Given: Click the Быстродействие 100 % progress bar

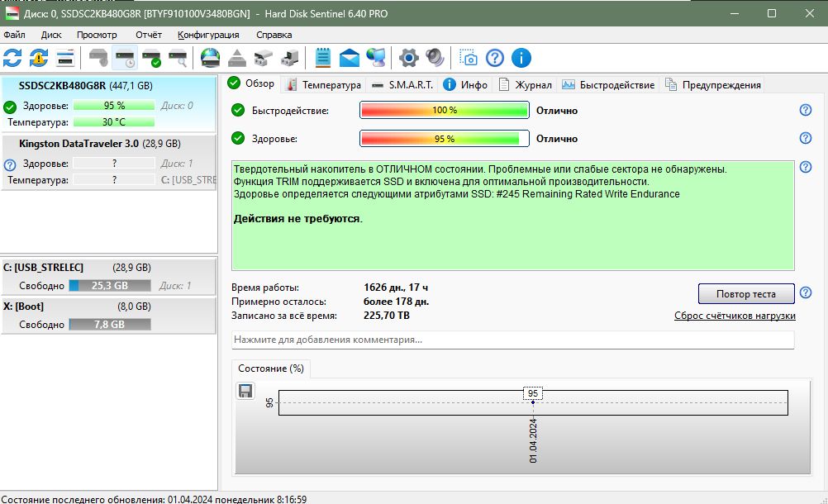Looking at the screenshot, I should [x=444, y=110].
